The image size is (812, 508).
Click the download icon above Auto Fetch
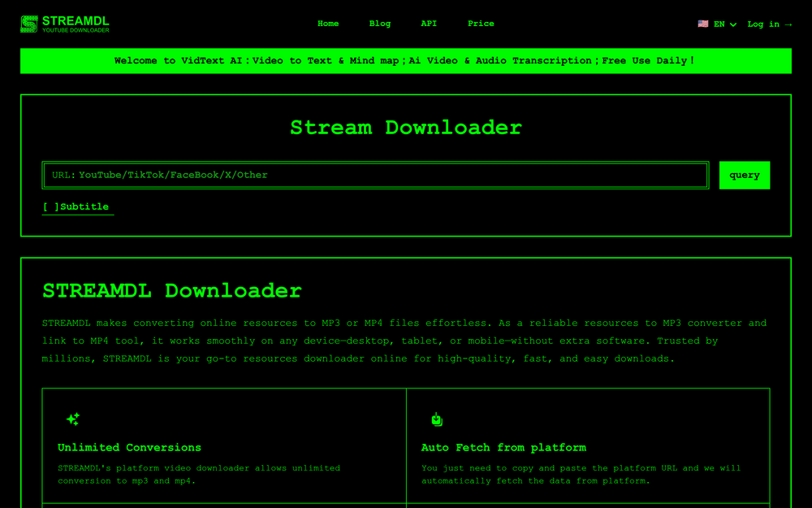coord(437,419)
